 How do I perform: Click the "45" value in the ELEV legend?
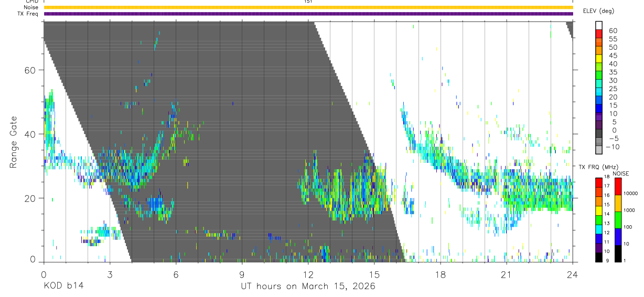[x=613, y=56]
